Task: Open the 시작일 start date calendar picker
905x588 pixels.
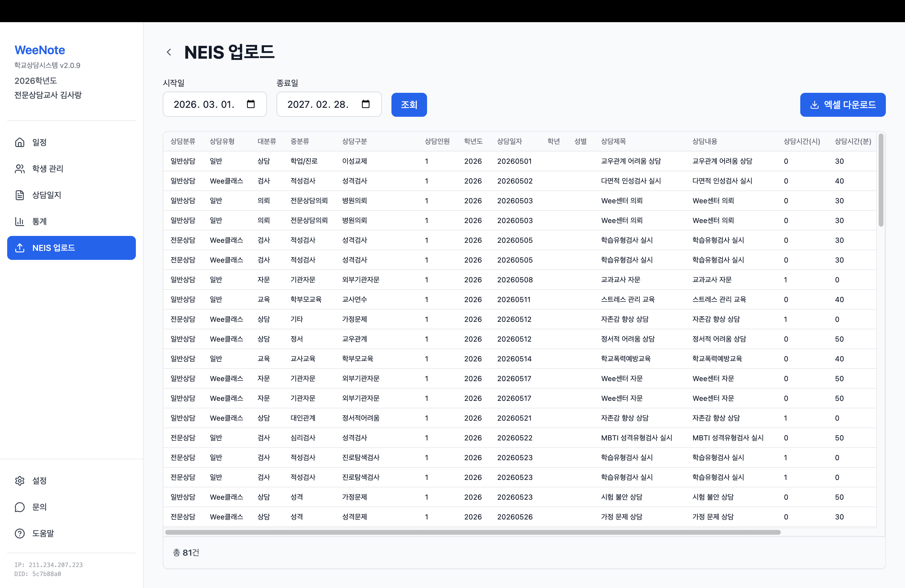Action: 250,104
